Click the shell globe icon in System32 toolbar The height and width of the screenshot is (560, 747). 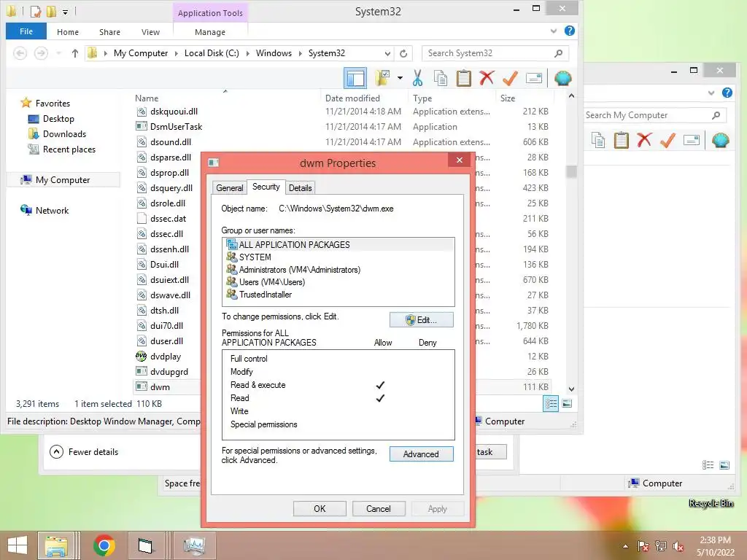[562, 78]
